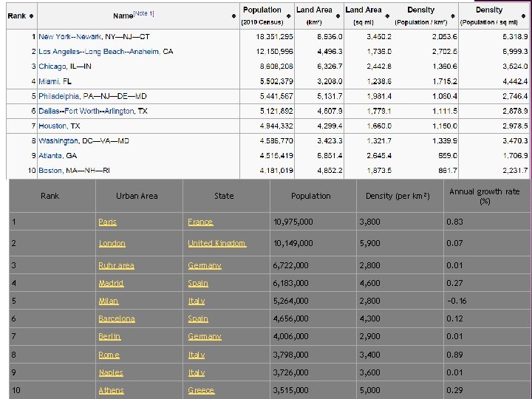This screenshot has width=532, height=399.
Task: Open Germany link in Berlin row
Action: 205,337
